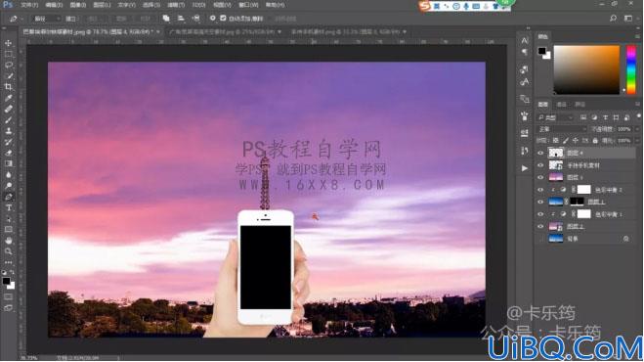644x362 pixels.
Task: Select the Dodge tool
Action: (x=8, y=186)
